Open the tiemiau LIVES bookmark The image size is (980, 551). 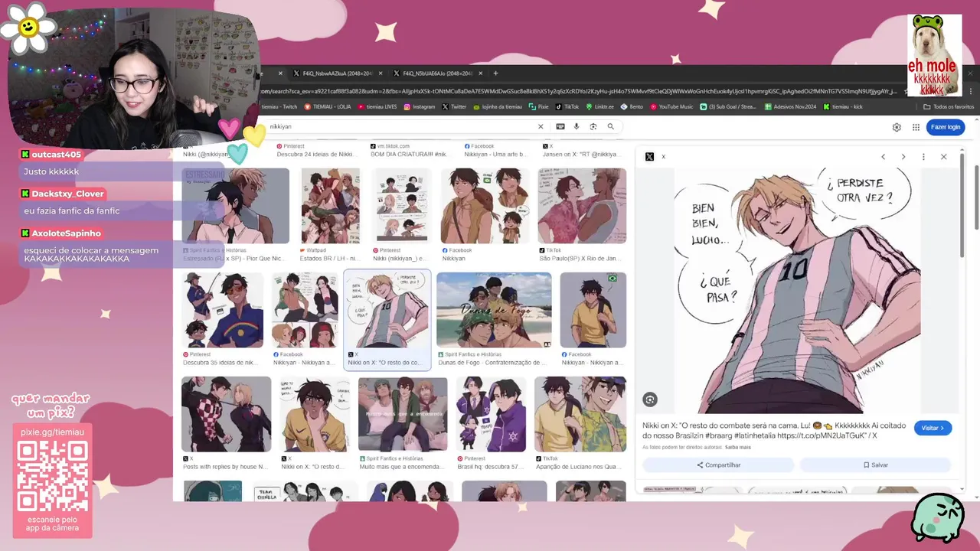377,107
